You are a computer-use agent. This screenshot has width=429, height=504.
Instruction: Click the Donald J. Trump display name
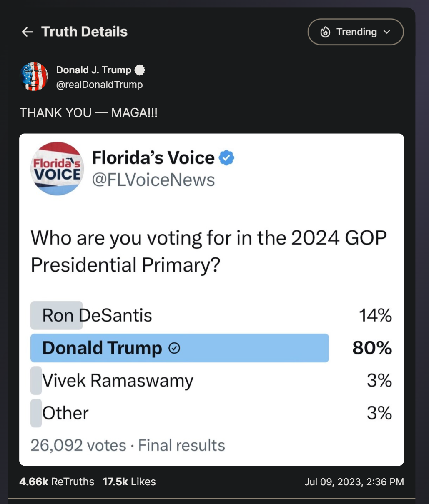[94, 70]
